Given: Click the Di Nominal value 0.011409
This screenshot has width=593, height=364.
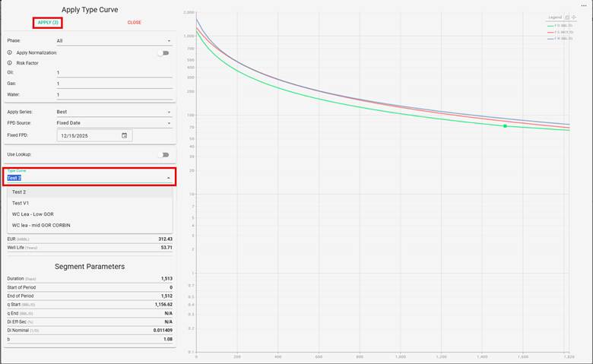Looking at the screenshot, I should pyautogui.click(x=163, y=331).
